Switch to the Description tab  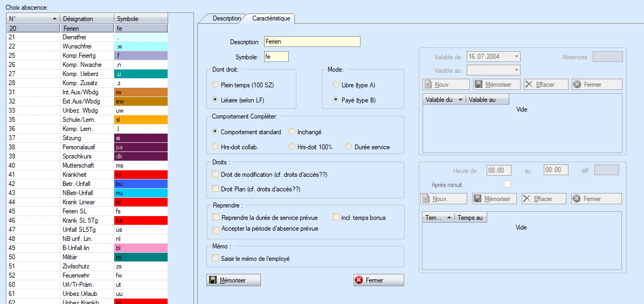pyautogui.click(x=226, y=18)
